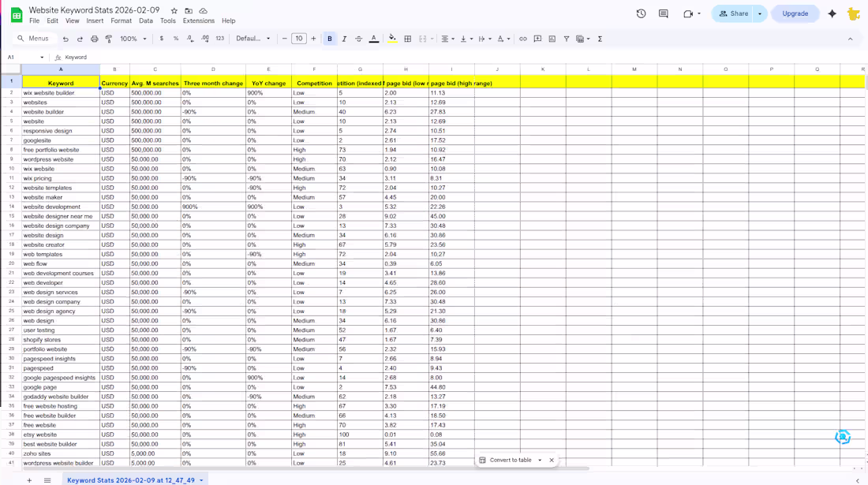Toggle italic formatting on
The width and height of the screenshot is (868, 485).
tap(344, 38)
